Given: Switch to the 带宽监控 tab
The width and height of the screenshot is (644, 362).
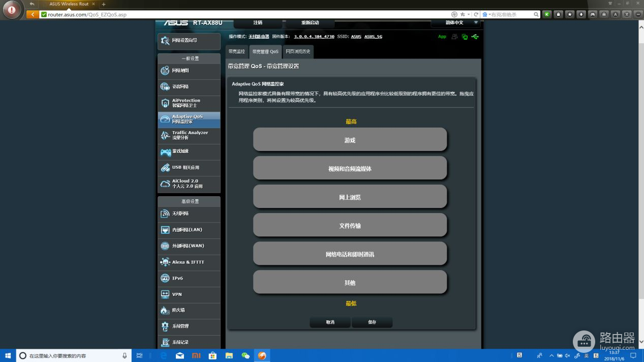Looking at the screenshot, I should tap(236, 51).
